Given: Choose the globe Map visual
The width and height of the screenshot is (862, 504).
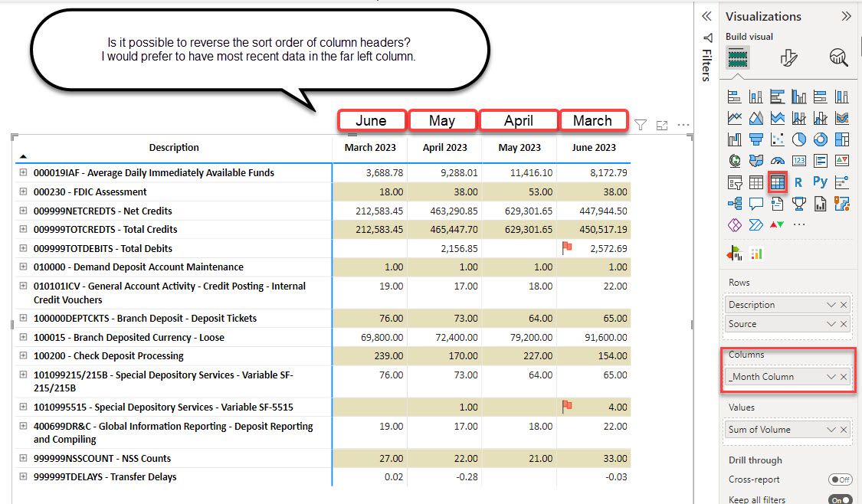Looking at the screenshot, I should 735,161.
